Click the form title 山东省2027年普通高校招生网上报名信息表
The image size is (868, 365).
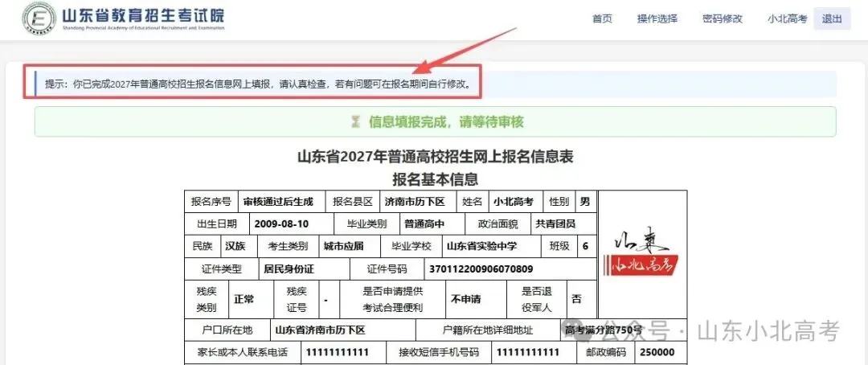pyautogui.click(x=435, y=158)
